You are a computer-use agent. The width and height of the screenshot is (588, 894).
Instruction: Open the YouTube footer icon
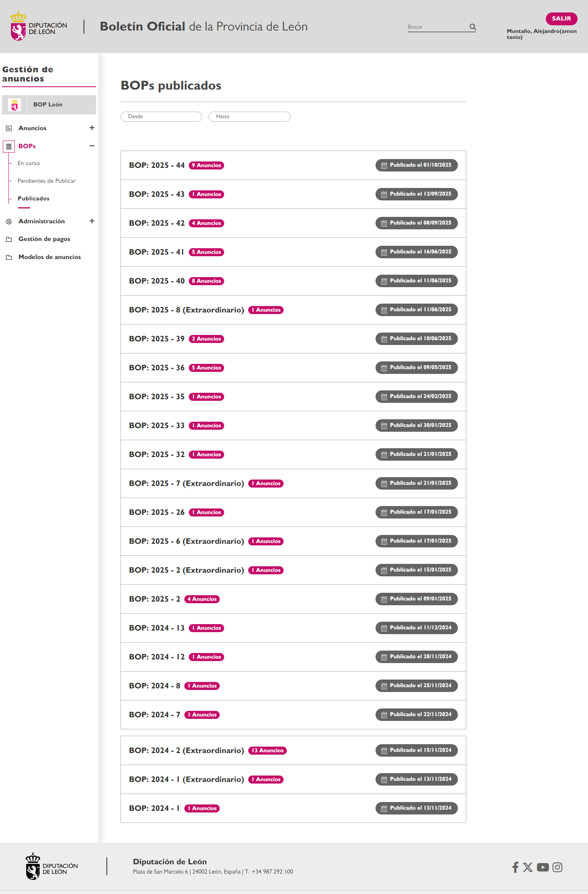pyautogui.click(x=543, y=867)
